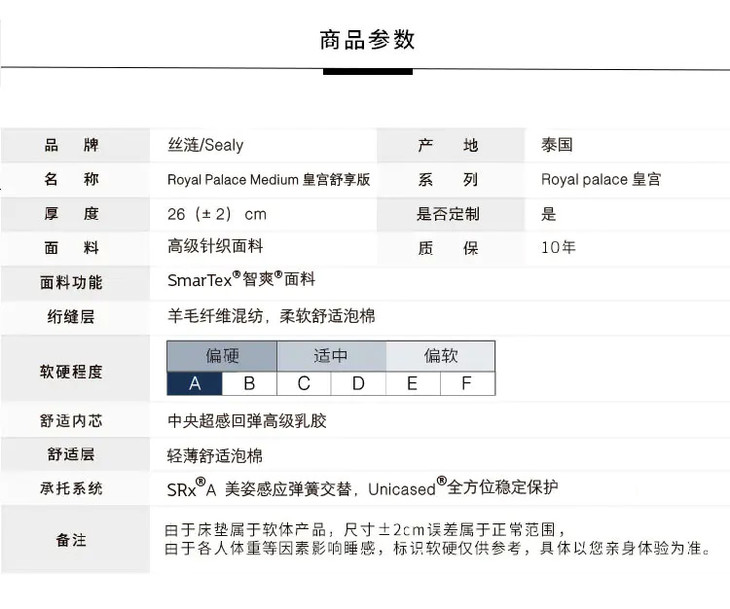Viewport: 730px width, 609px height.
Task: Click the 适中 firmness header
Action: [x=330, y=356]
